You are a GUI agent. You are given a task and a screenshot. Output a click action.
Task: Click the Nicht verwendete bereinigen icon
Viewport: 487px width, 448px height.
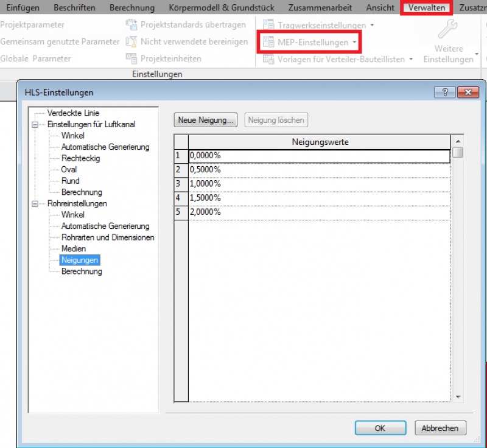pyautogui.click(x=131, y=41)
